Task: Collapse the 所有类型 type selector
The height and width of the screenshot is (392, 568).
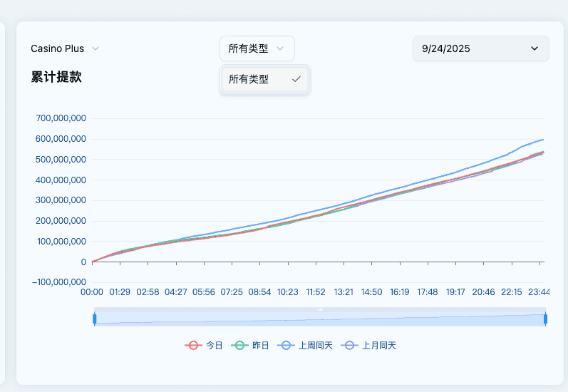Action: click(x=249, y=48)
